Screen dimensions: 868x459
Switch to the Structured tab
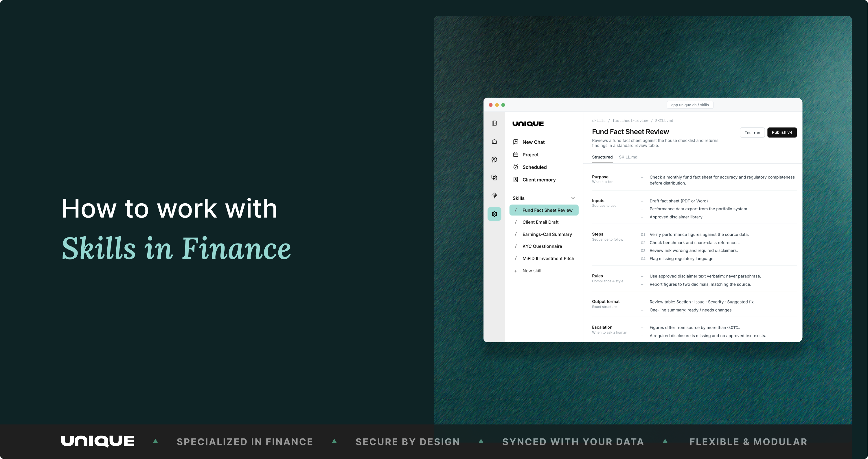[602, 157]
